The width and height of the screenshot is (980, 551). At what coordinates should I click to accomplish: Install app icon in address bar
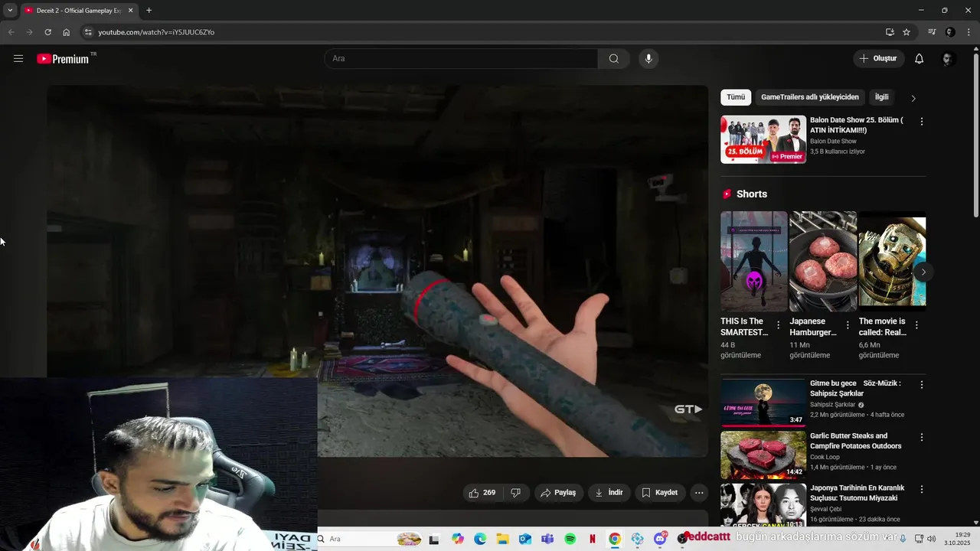pos(890,32)
